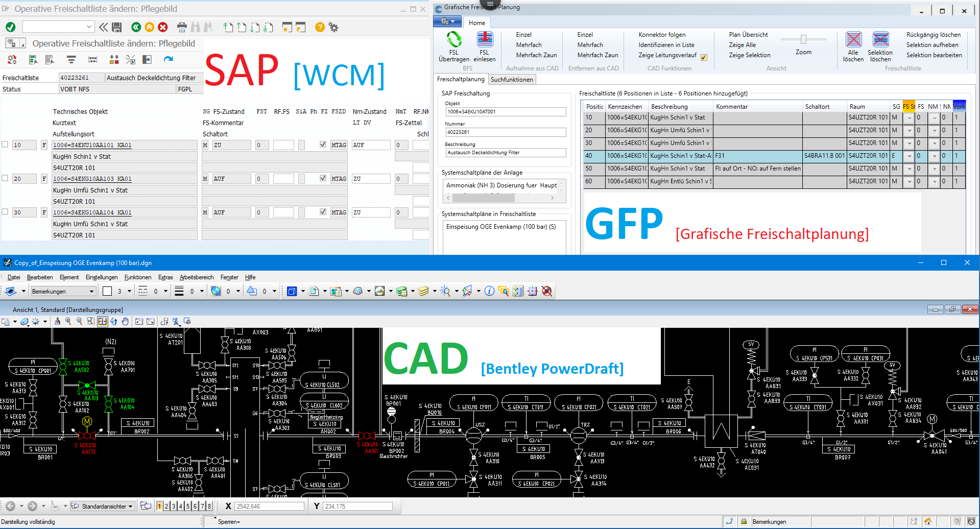Check the selection box for position 10
980x529 pixels.
pos(6,145)
